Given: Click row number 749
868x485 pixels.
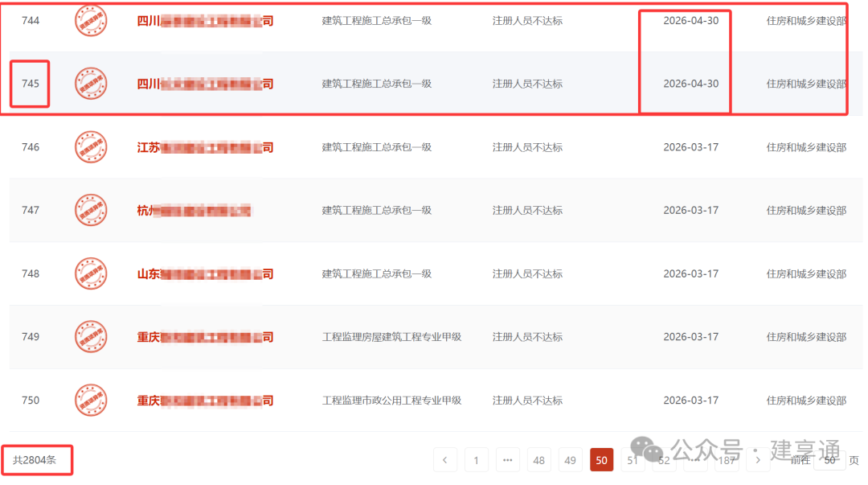Looking at the screenshot, I should click(31, 336).
